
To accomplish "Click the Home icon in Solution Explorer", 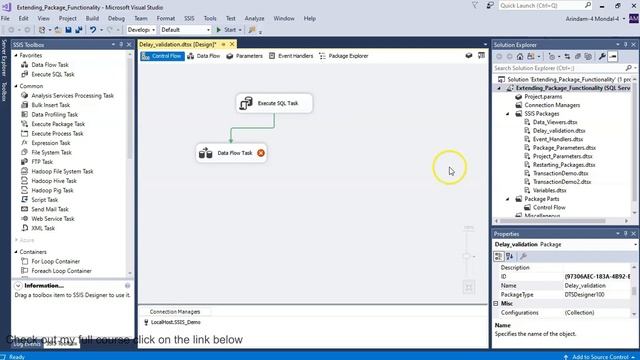I will 520,57.
